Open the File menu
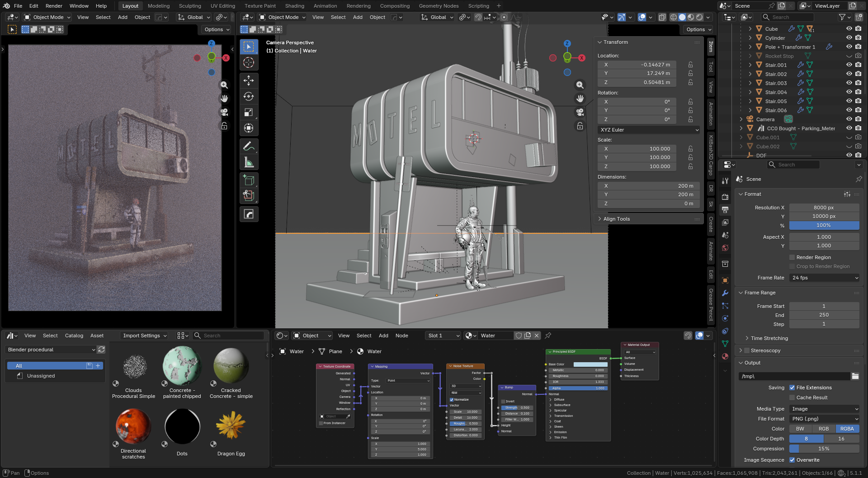Screen dimensions: 868x478 [18, 6]
